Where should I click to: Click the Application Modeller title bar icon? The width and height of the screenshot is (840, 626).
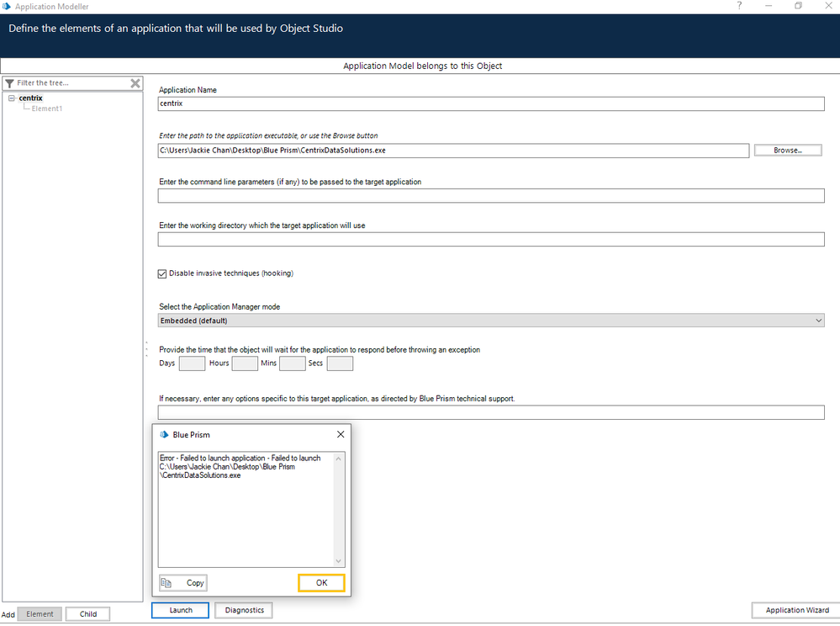tap(7, 7)
